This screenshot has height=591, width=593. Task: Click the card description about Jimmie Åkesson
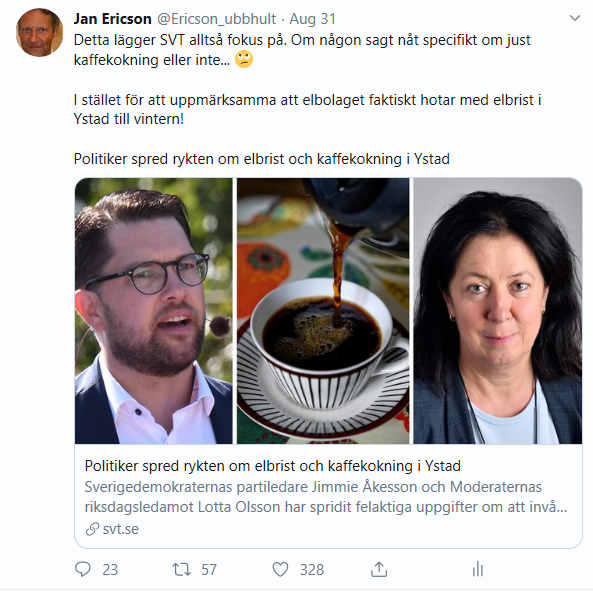point(326,497)
